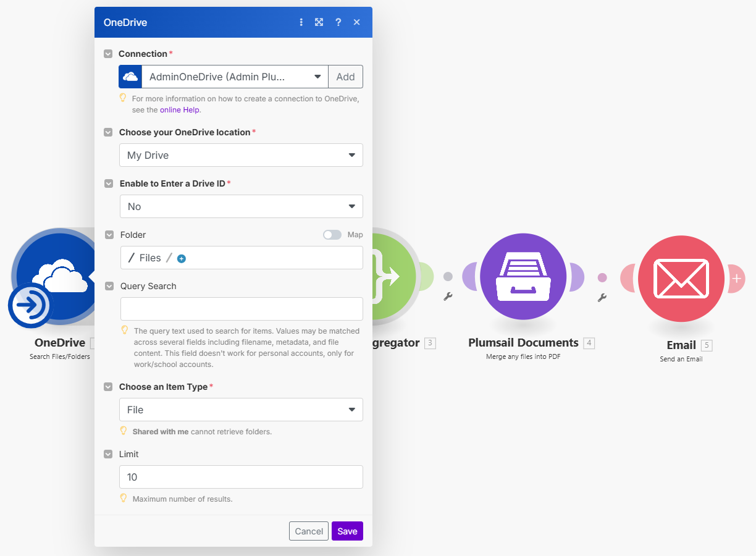Screen dimensions: 756x556
Task: Click the module number 4 badge
Action: (x=589, y=343)
